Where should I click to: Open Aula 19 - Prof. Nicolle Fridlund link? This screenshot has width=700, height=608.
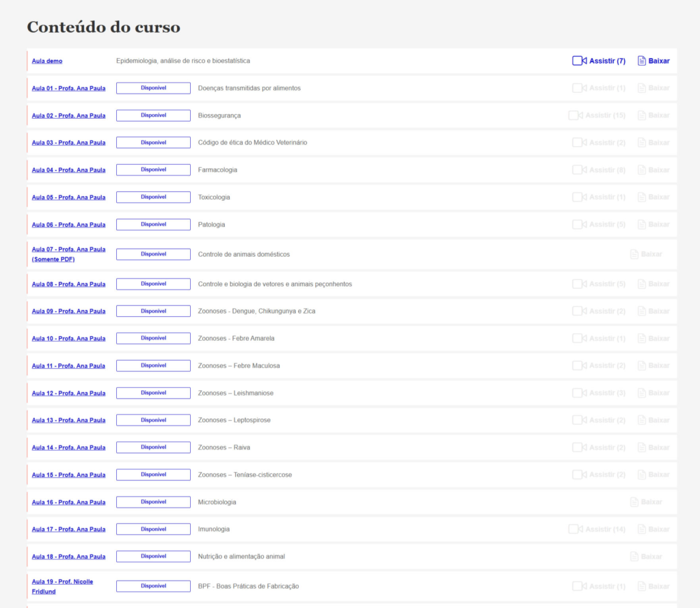(x=62, y=586)
